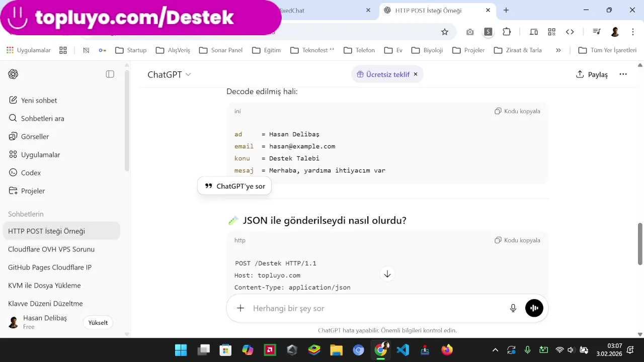Screen dimensions: 644x362
Task: Click the grid icon next to Uygulamalar bookmark
Action: [63, 50]
